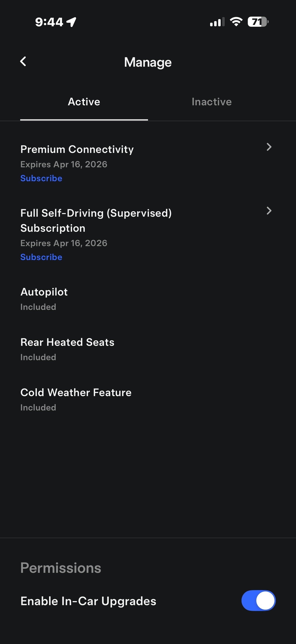Select the Cold Weather Feature item

coord(76,393)
